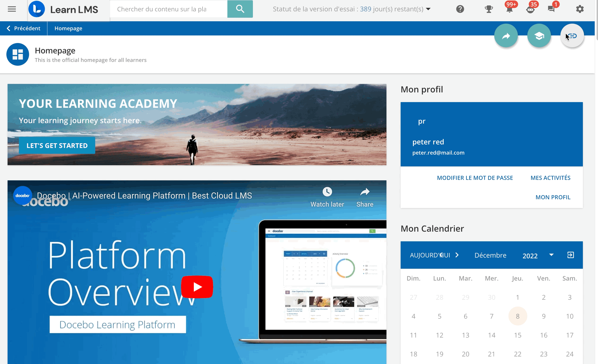598x364 pixels.
Task: Click the docebo channel avatar in video
Action: 22,195
